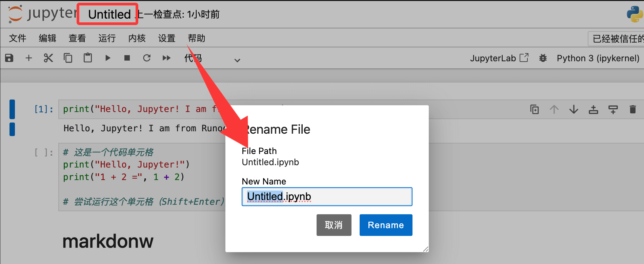The image size is (644, 264).
Task: Click the Rename button
Action: (386, 225)
